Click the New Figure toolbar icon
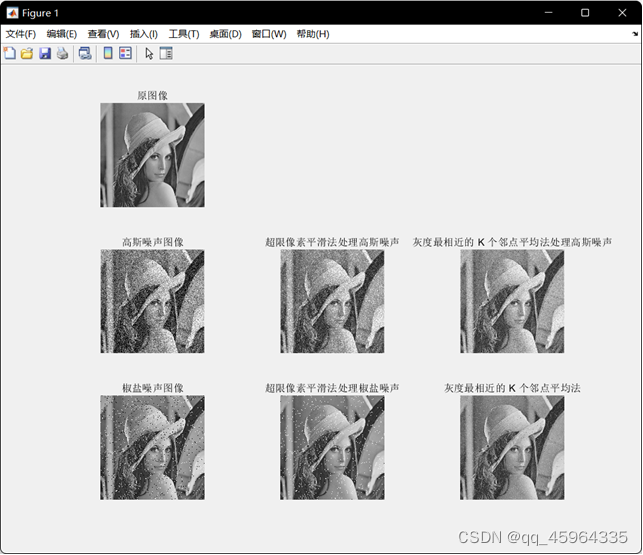 pyautogui.click(x=9, y=53)
